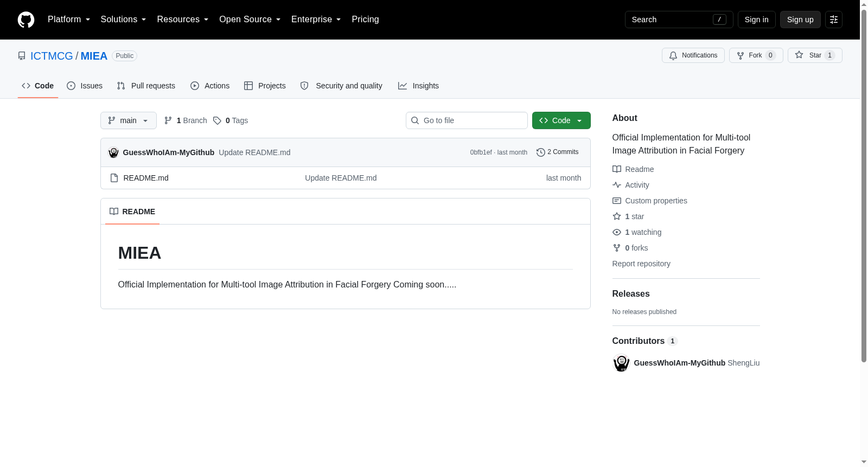Click the Search box in the header
868x467 pixels.
pyautogui.click(x=679, y=20)
